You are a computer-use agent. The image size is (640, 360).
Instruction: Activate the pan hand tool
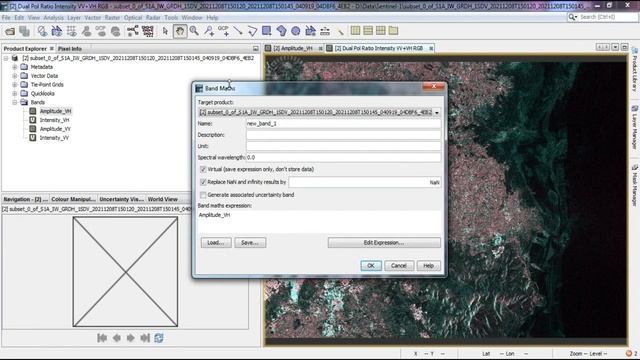tap(180, 31)
